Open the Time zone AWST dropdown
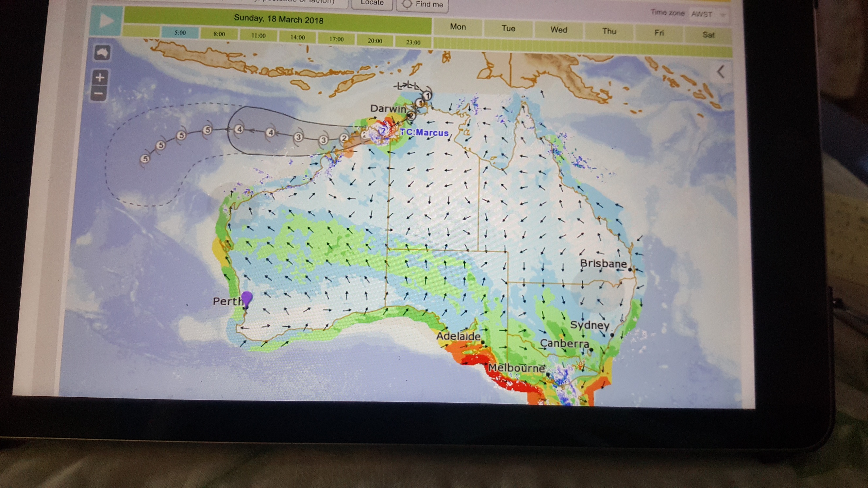The height and width of the screenshot is (488, 868). 708,14
